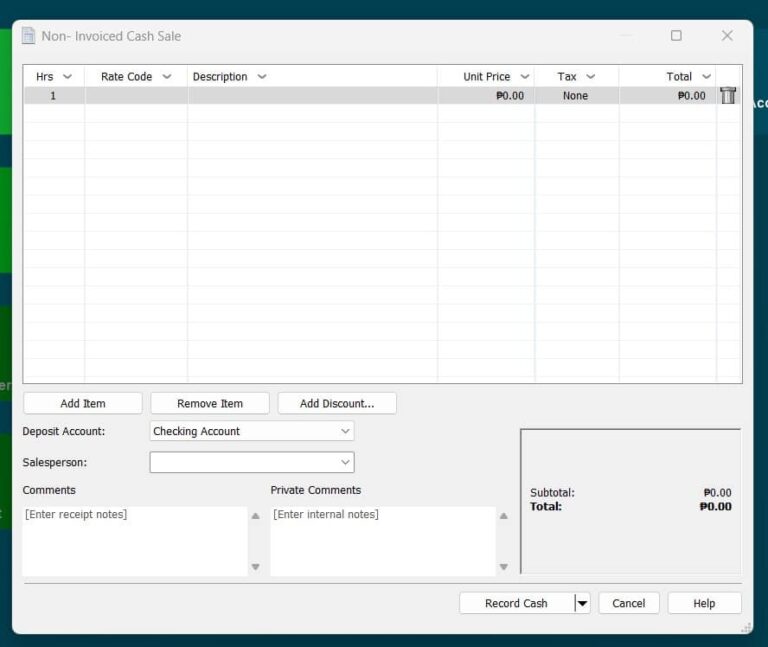Select the Unit Price cell ₱0.00
768x647 pixels.
tap(486, 96)
